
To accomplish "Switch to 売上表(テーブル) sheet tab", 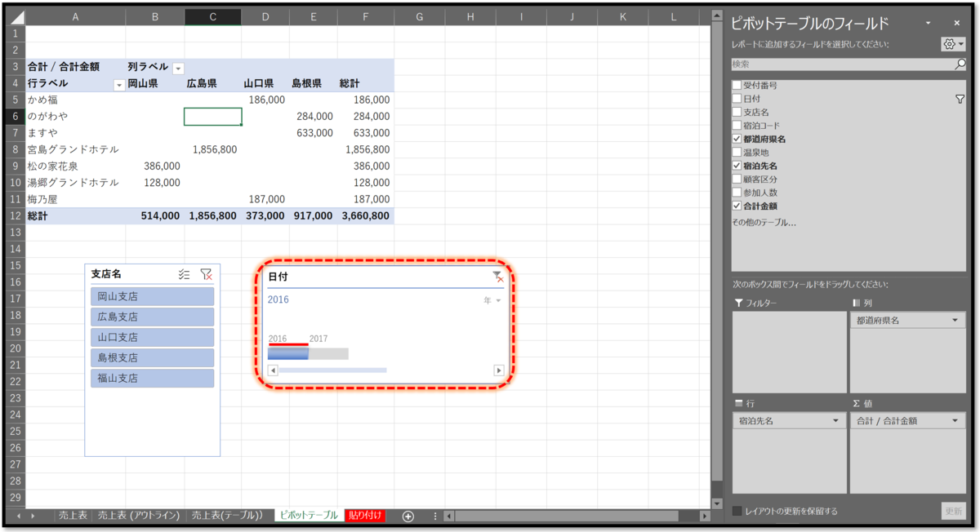I will tap(228, 516).
